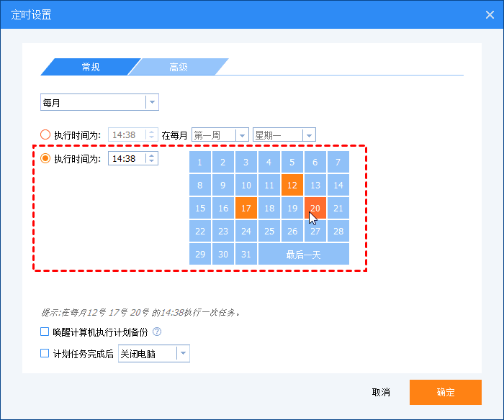Click the enabled 14:38 time input field
Image resolution: width=504 pixels, height=420 pixels.
tap(126, 159)
